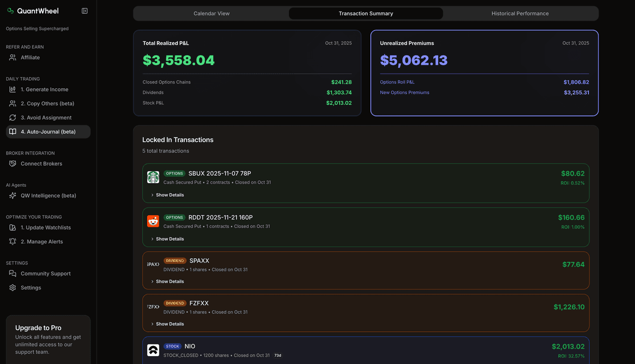Click the Copy Others (beta) icon
Image resolution: width=635 pixels, height=364 pixels.
[13, 103]
